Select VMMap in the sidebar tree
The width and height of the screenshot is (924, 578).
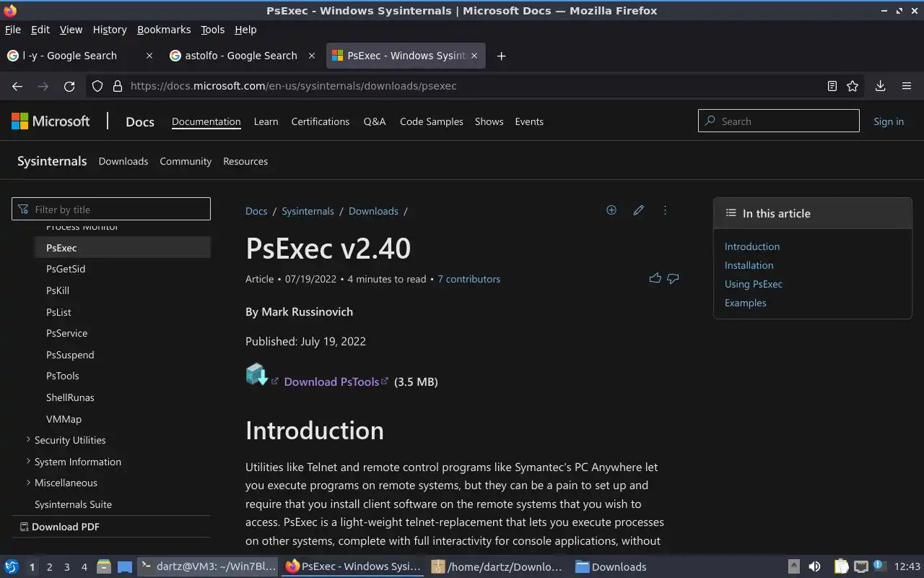64,419
